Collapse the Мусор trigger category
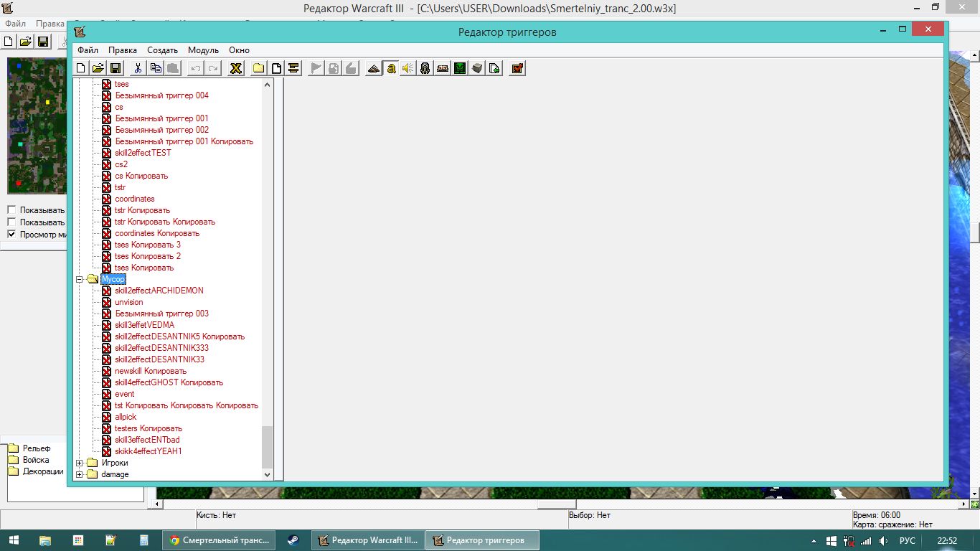The image size is (980, 551). [x=80, y=279]
